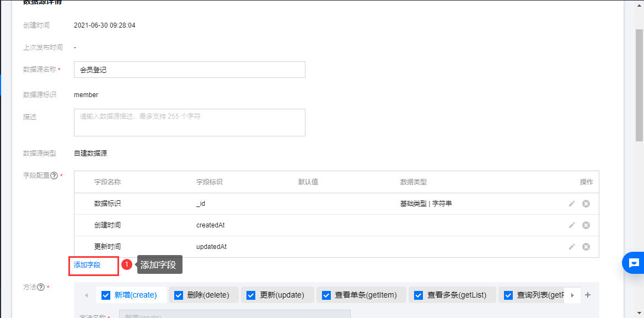
Task: Click the 默认值 column header
Action: [308, 182]
